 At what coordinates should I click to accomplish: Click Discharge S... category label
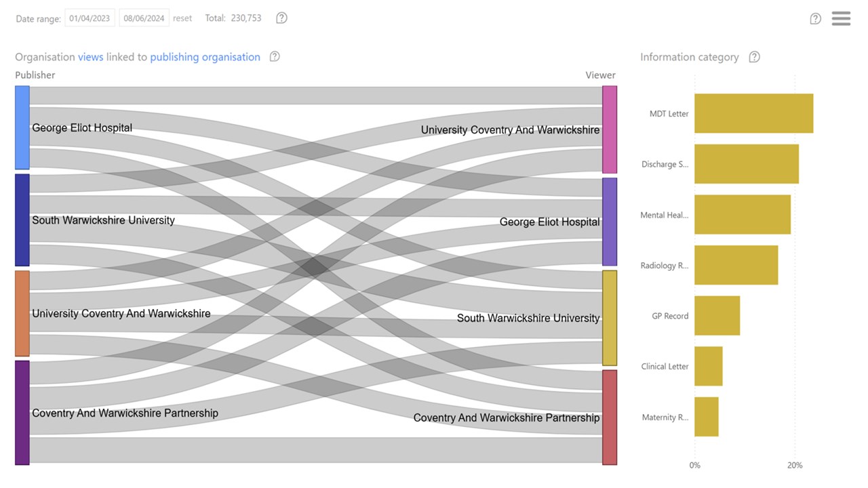665,164
